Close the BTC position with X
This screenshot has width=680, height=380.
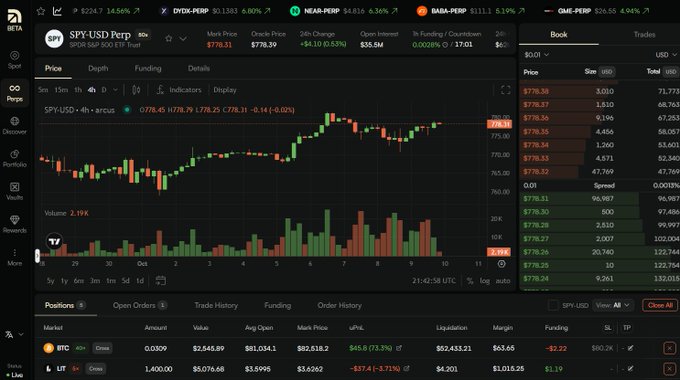(x=669, y=348)
